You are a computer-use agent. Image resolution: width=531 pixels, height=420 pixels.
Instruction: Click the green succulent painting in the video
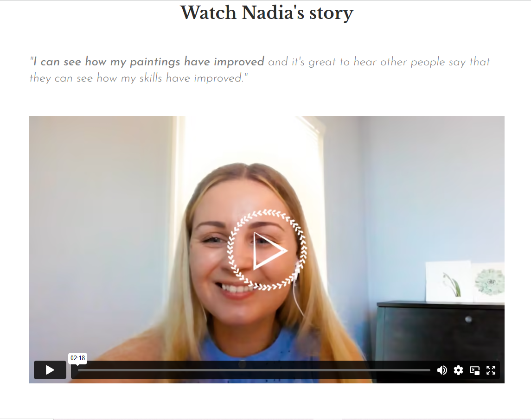point(489,281)
